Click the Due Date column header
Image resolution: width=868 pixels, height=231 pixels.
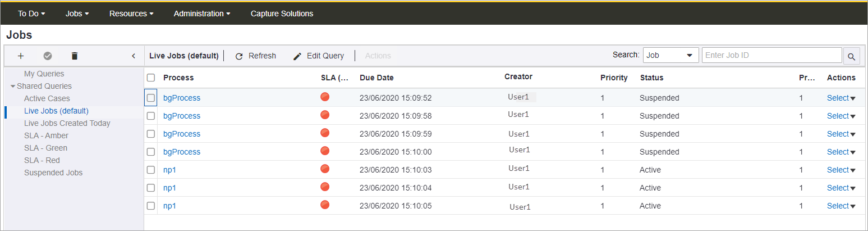click(x=376, y=78)
